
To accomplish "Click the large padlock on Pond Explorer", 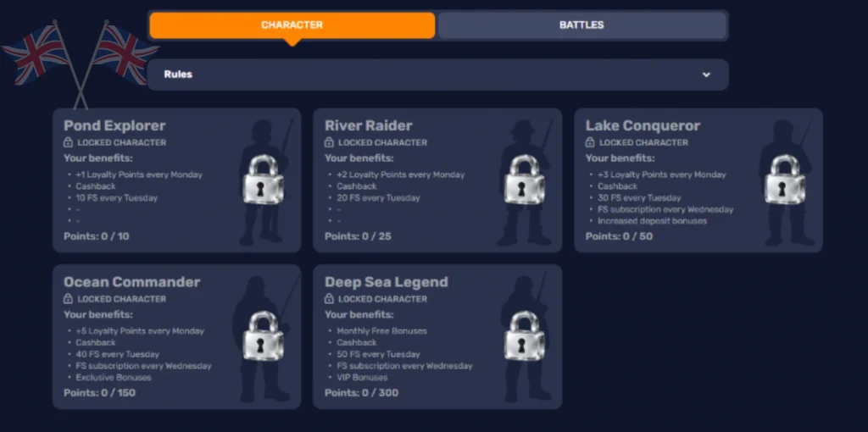I will 264,180.
